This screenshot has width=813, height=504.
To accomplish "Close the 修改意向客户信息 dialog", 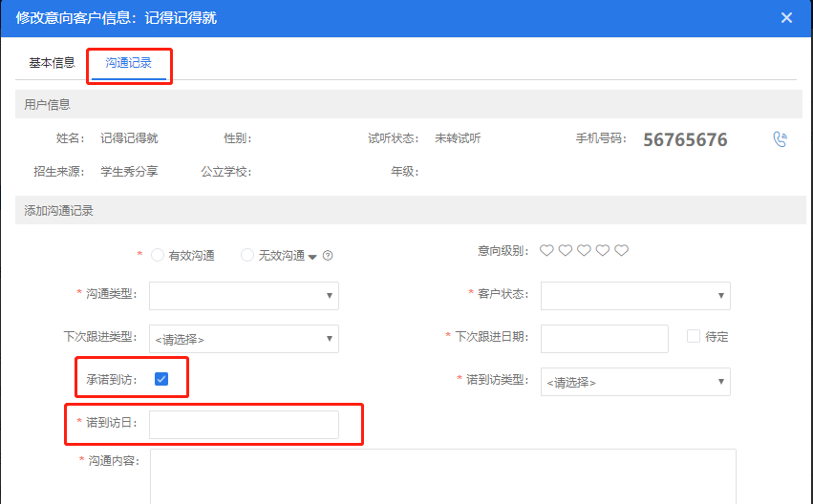I will pyautogui.click(x=786, y=17).
